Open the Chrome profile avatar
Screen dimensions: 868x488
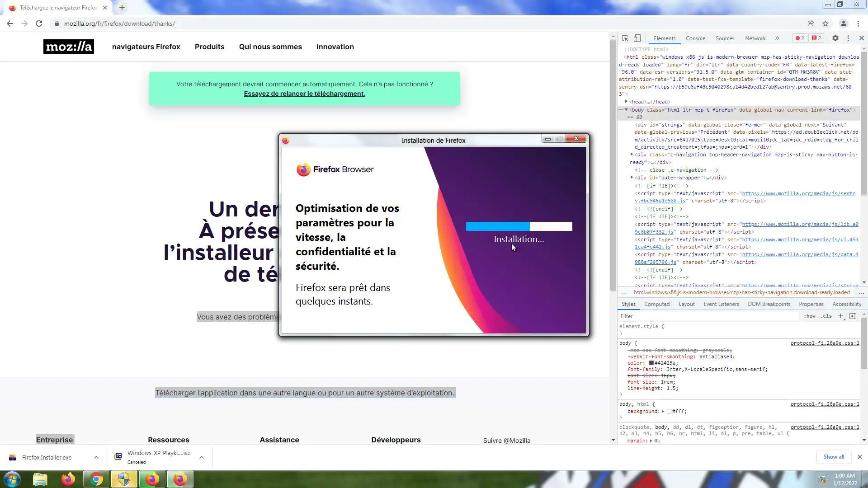843,23
